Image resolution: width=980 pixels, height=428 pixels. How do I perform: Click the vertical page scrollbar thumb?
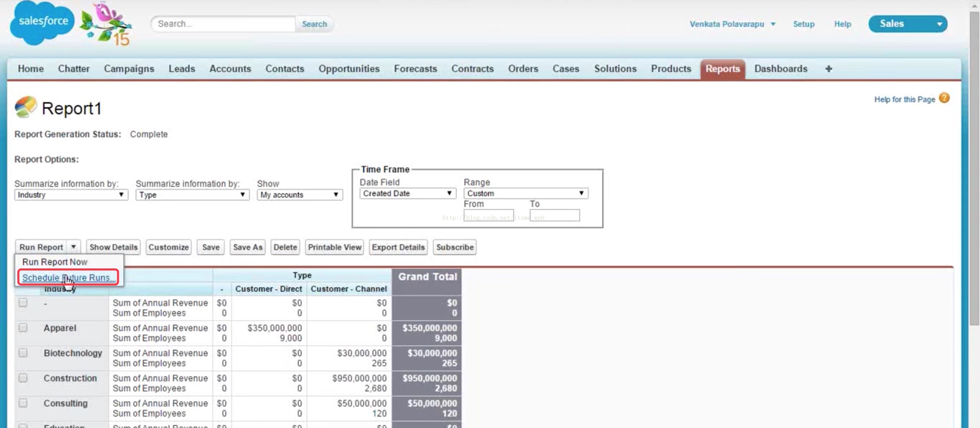[974, 167]
